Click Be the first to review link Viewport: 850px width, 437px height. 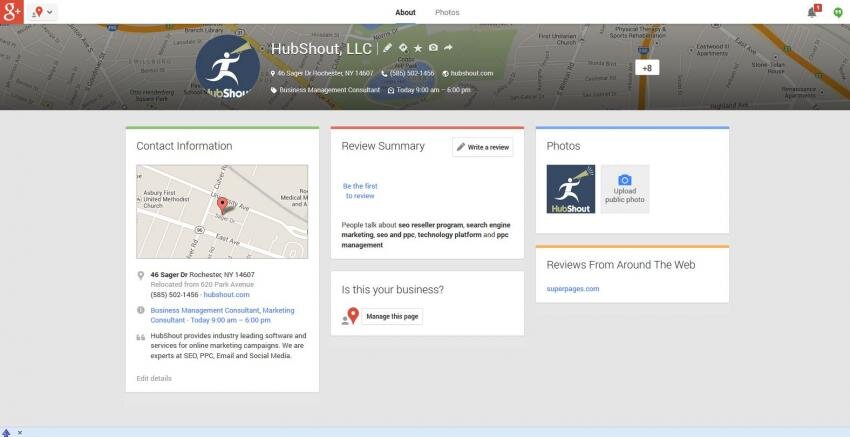(x=360, y=191)
